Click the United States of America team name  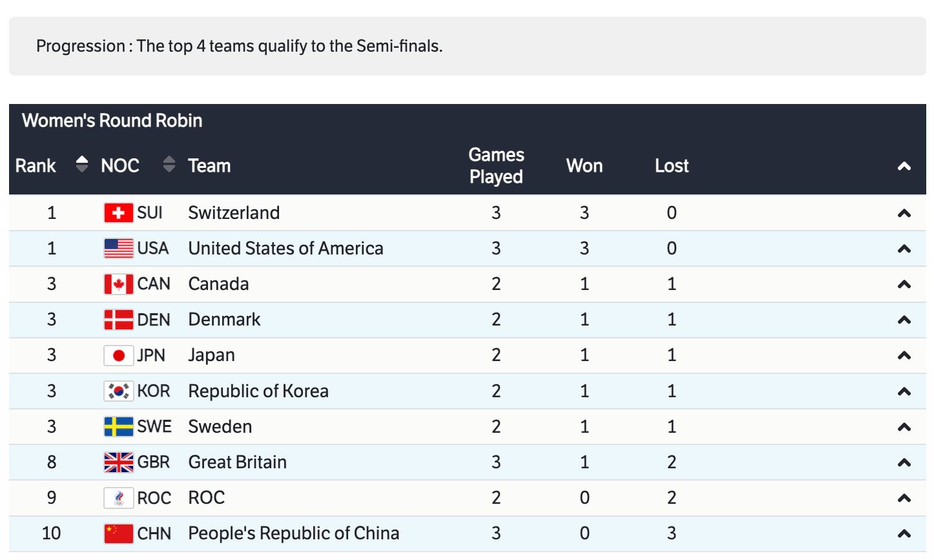[x=285, y=249]
